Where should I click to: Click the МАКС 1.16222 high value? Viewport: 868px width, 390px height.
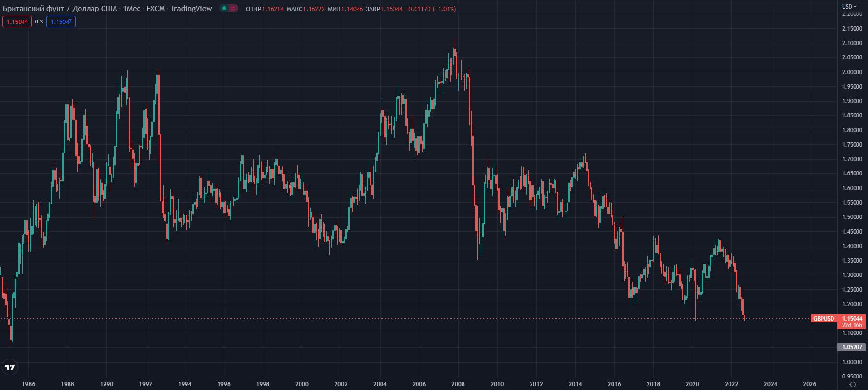(305, 9)
